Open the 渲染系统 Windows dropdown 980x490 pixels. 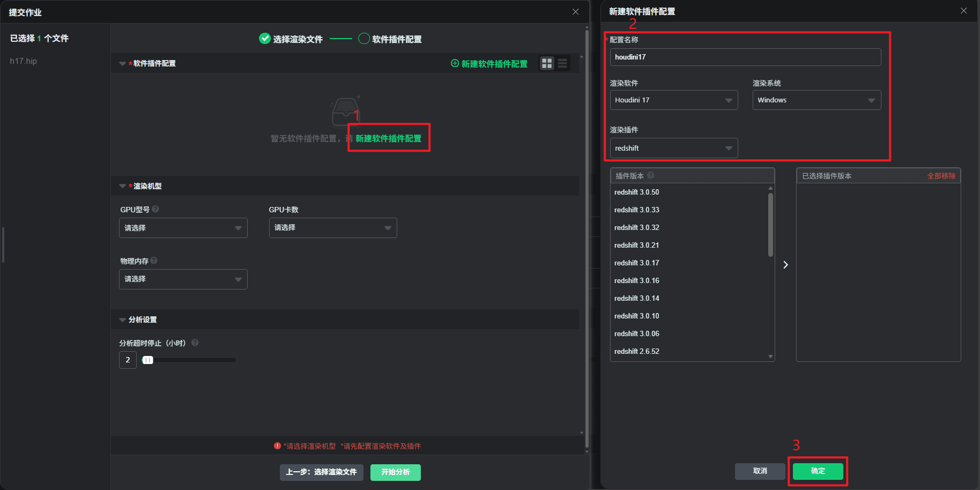(x=816, y=100)
